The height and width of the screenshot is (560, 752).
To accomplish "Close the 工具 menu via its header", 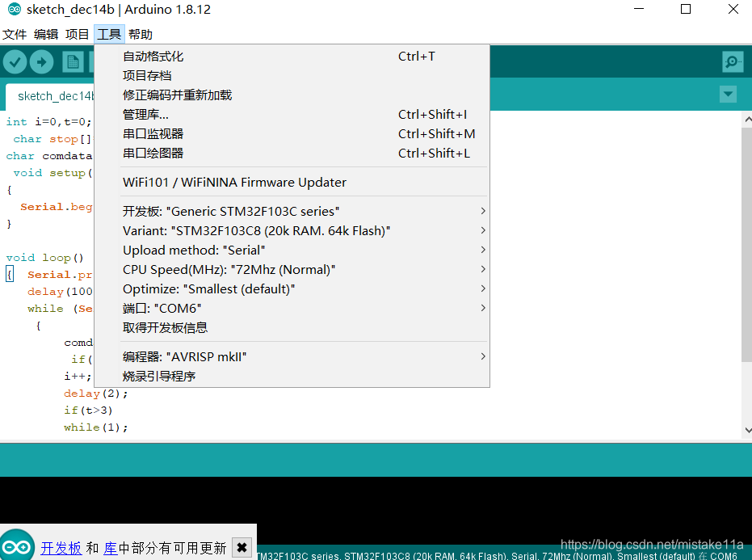I will [x=109, y=35].
